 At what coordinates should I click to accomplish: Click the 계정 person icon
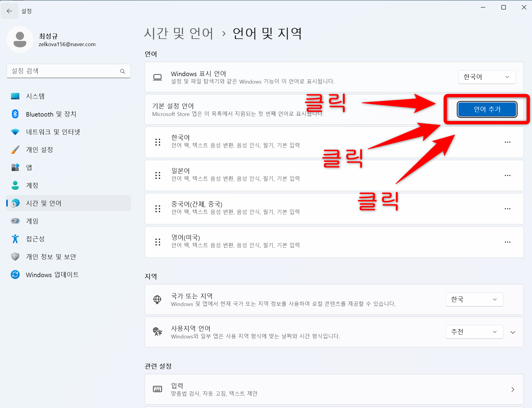click(x=15, y=185)
